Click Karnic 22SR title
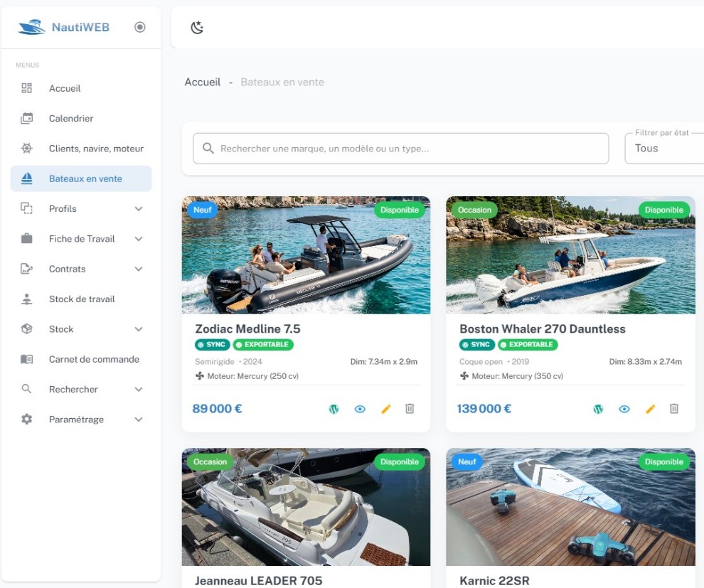The height and width of the screenshot is (588, 704). pos(495,581)
